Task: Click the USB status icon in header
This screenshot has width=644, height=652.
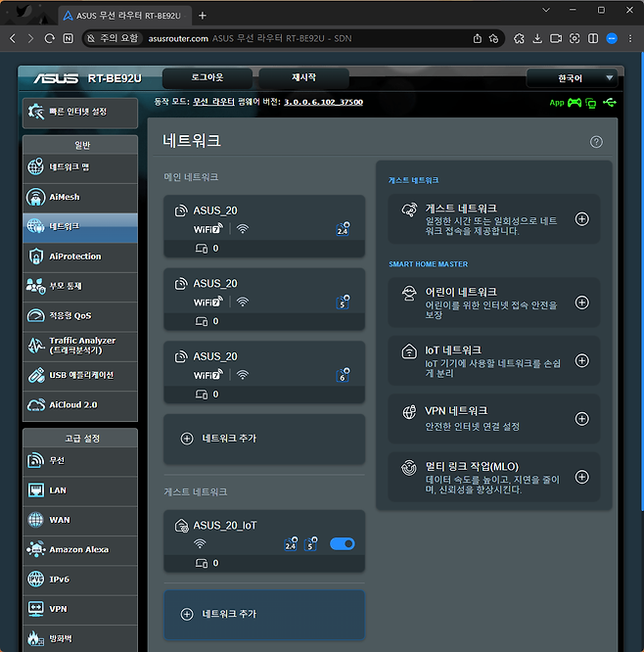Action: click(x=611, y=102)
